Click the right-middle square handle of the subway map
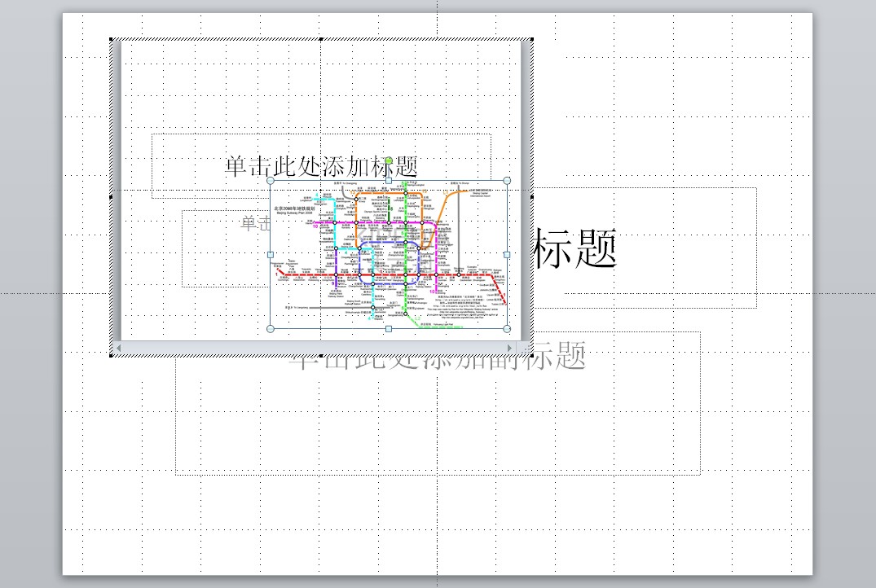876x588 pixels. (x=508, y=255)
